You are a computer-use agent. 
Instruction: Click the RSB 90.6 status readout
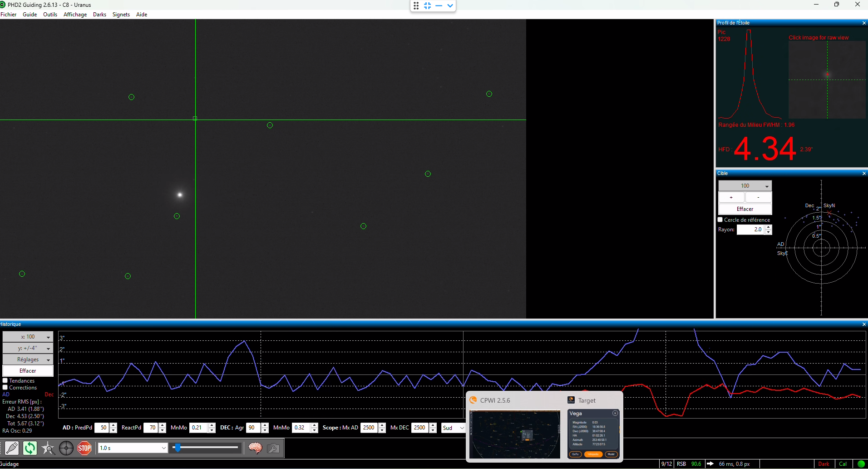coord(689,464)
